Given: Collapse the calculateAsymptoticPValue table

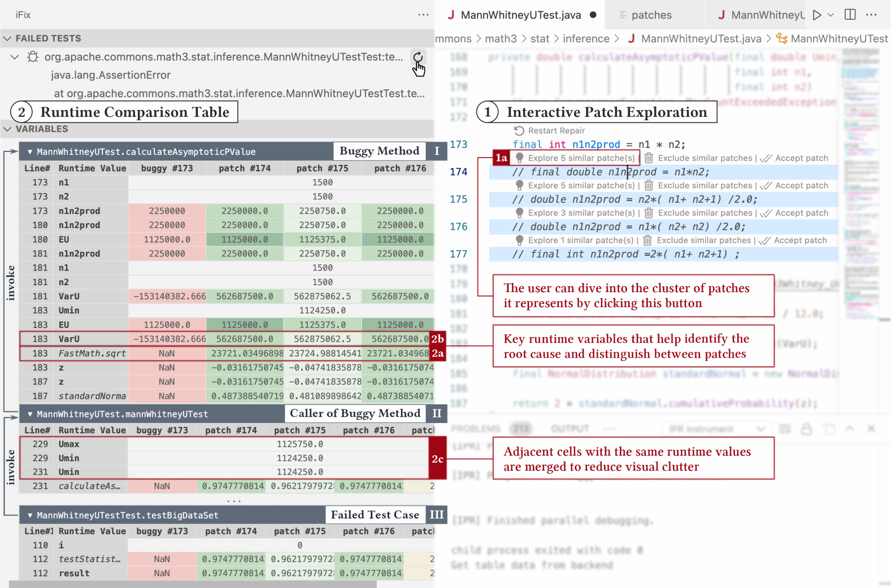Looking at the screenshot, I should [x=29, y=152].
